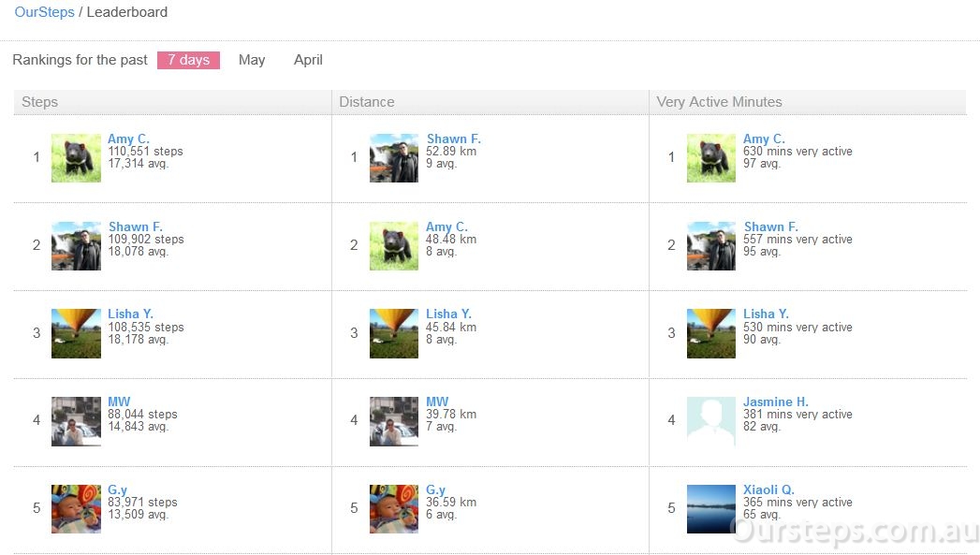The image size is (980, 555).
Task: Click the Xiaoli Q. name link
Action: click(x=768, y=489)
